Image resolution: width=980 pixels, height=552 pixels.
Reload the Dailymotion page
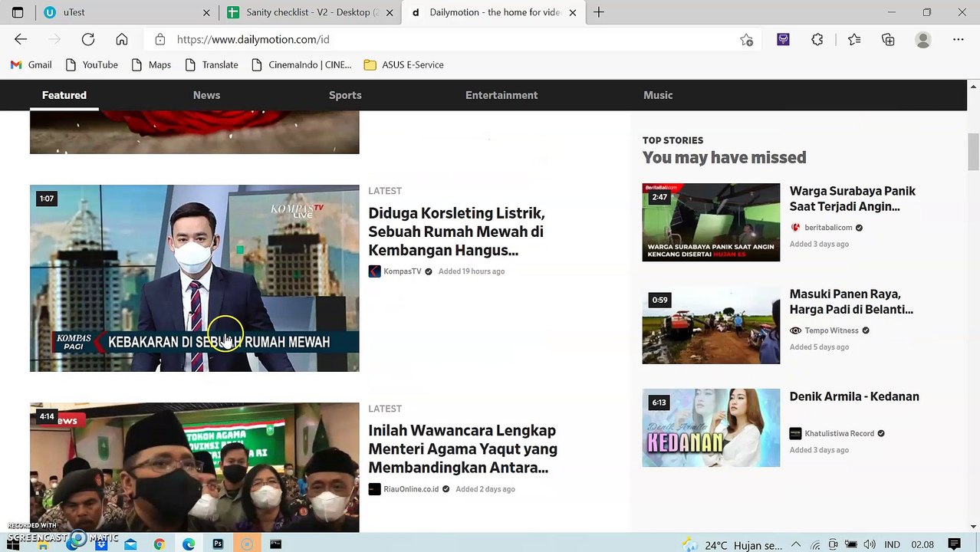pos(88,39)
